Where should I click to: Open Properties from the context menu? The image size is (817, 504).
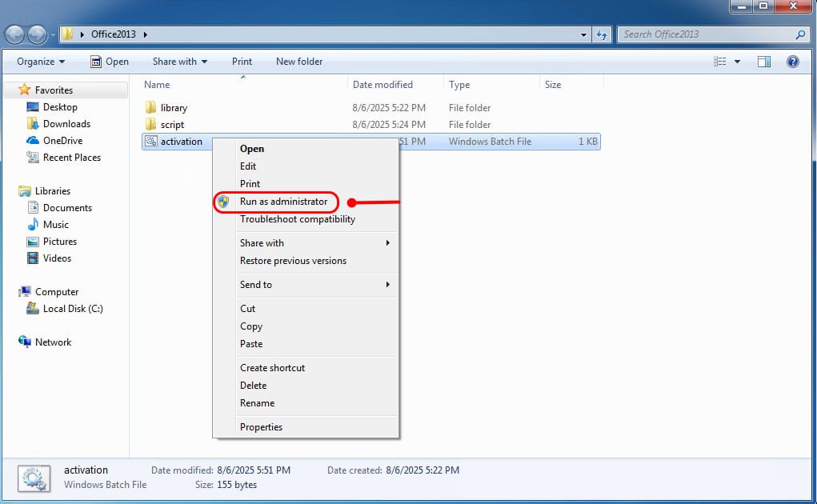[x=261, y=427]
